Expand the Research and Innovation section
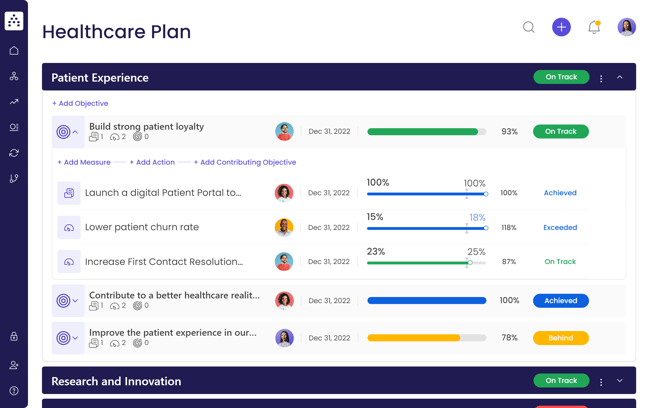This screenshot has width=650, height=408. click(620, 381)
